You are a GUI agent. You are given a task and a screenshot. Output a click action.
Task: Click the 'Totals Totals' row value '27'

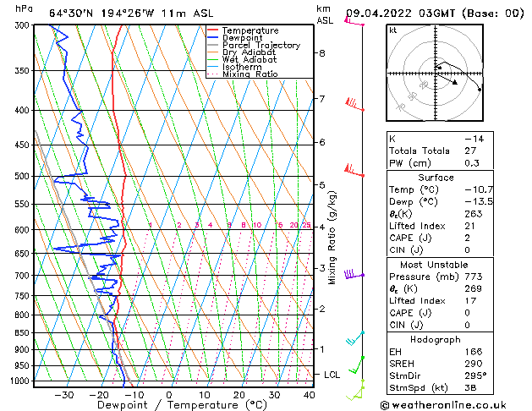coord(470,151)
